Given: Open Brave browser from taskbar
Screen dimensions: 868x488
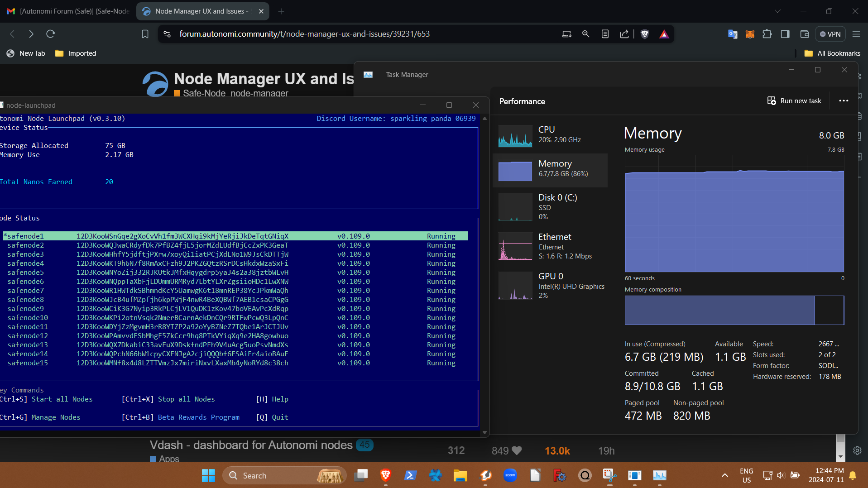Looking at the screenshot, I should click(386, 475).
